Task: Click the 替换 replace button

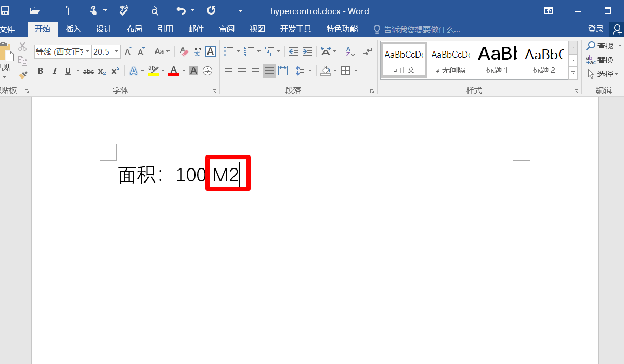Action: click(600, 60)
